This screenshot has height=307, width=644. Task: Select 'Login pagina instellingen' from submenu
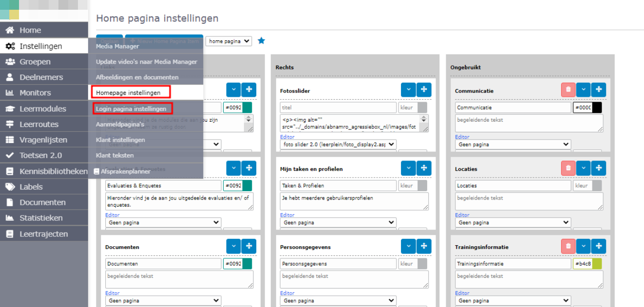pyautogui.click(x=131, y=108)
